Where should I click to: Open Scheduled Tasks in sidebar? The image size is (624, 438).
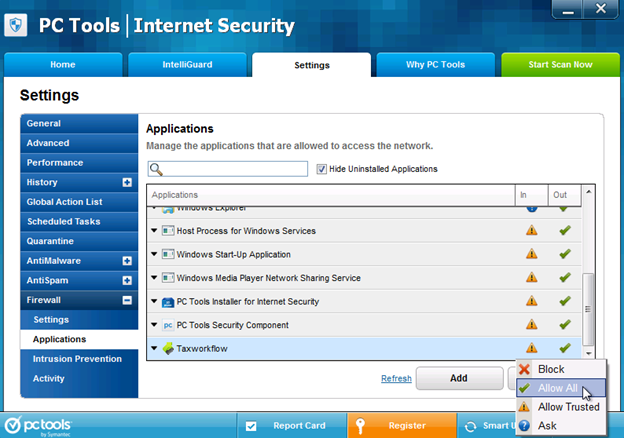tap(79, 222)
